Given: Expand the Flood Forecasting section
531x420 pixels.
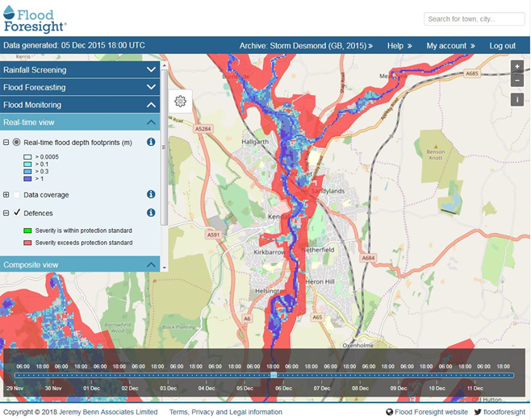Looking at the screenshot, I should [81, 87].
